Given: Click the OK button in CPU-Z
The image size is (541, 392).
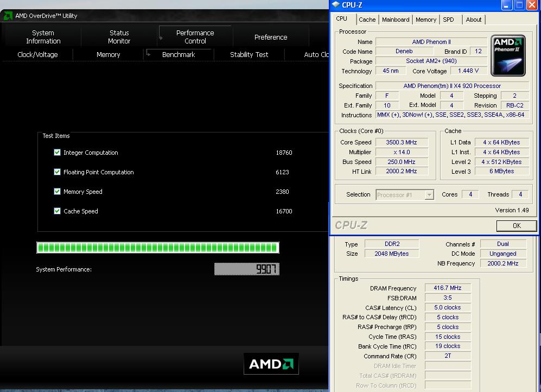Looking at the screenshot, I should pyautogui.click(x=517, y=226).
